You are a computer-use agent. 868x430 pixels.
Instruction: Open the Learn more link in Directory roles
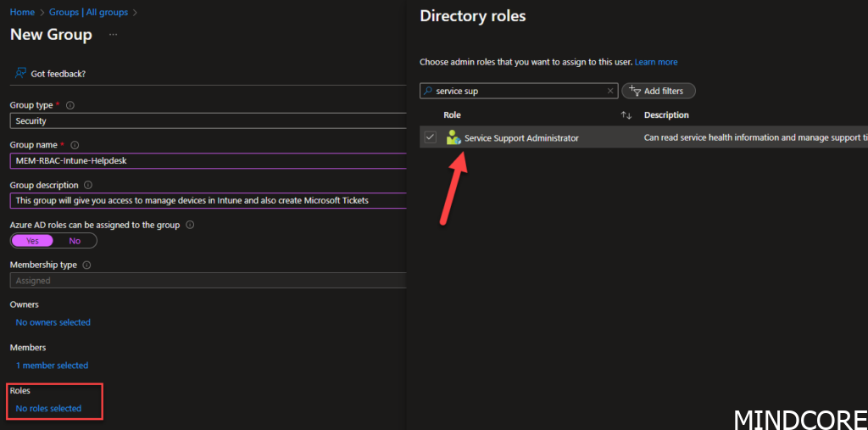656,62
